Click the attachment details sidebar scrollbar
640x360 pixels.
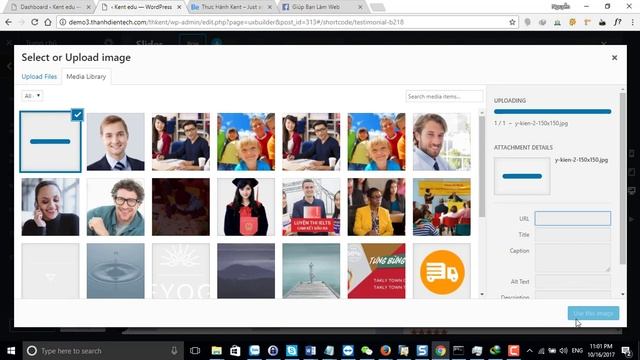pos(622,178)
